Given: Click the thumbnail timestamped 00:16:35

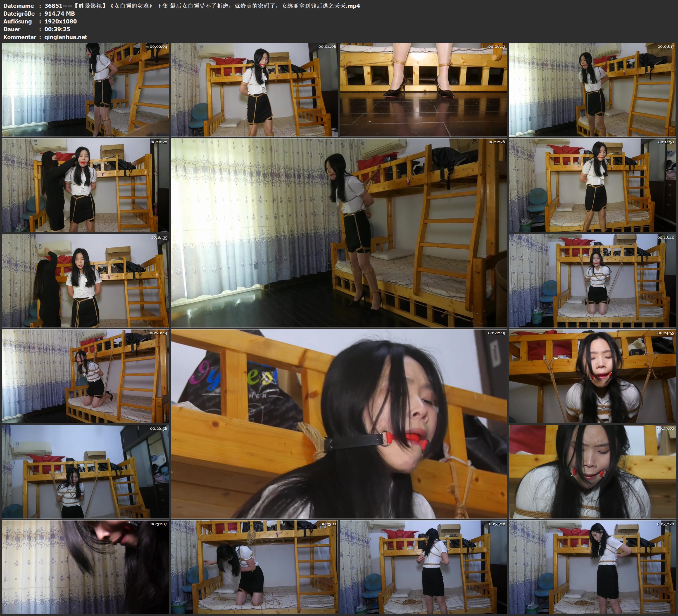Looking at the screenshot, I should click(x=85, y=281).
